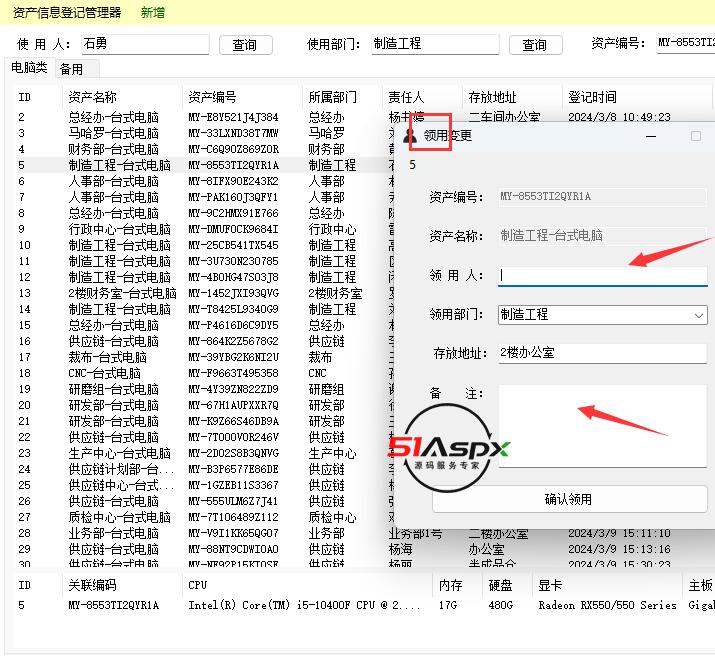Click 17G in the 内存 column
This screenshot has width=715, height=658.
(448, 606)
